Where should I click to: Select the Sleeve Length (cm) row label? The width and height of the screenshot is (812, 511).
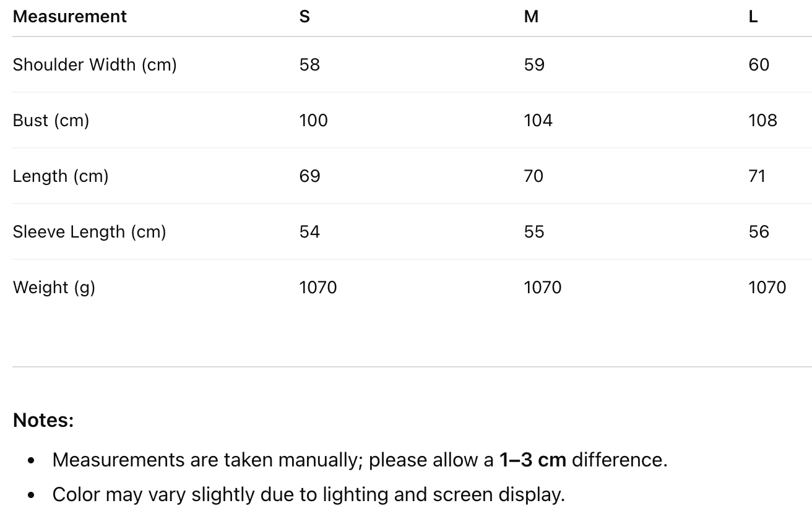[x=89, y=231]
